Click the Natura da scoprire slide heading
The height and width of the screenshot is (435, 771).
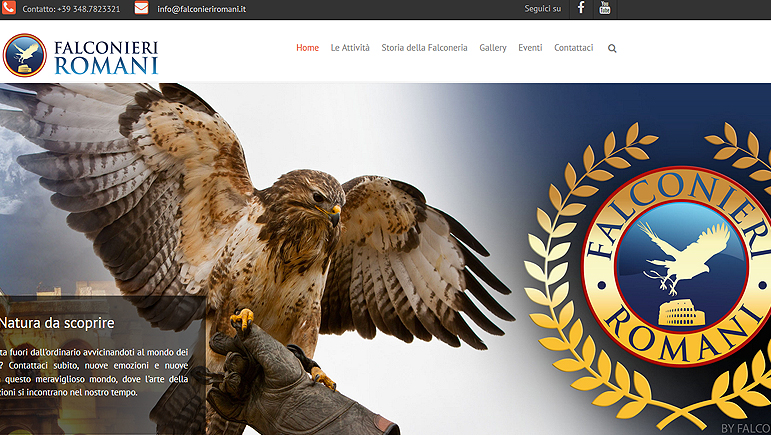(57, 323)
